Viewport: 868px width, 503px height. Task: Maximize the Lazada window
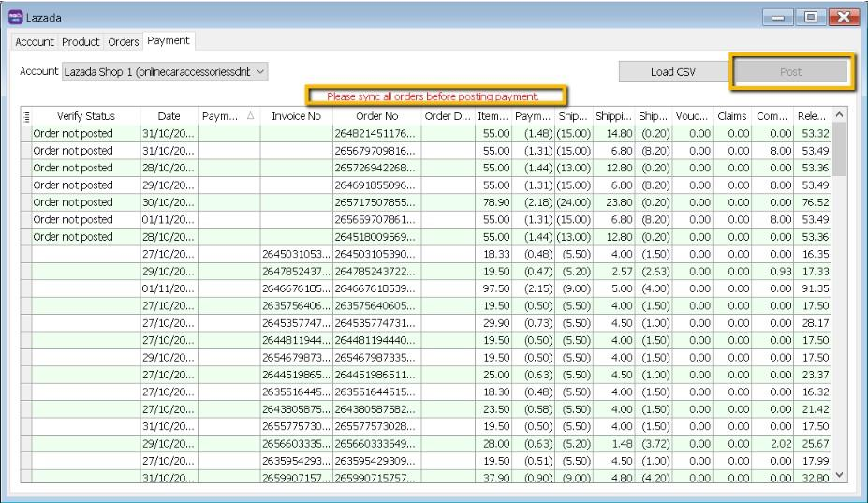[x=810, y=17]
